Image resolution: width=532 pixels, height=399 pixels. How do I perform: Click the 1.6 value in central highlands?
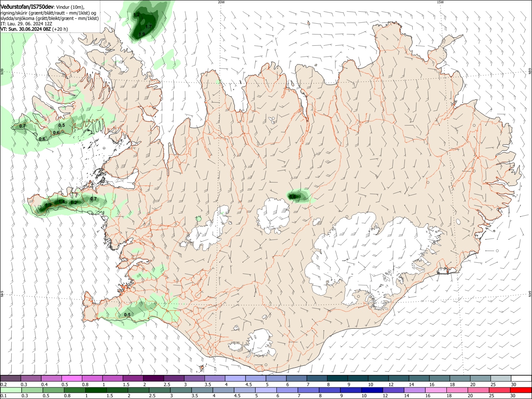pyautogui.click(x=293, y=197)
